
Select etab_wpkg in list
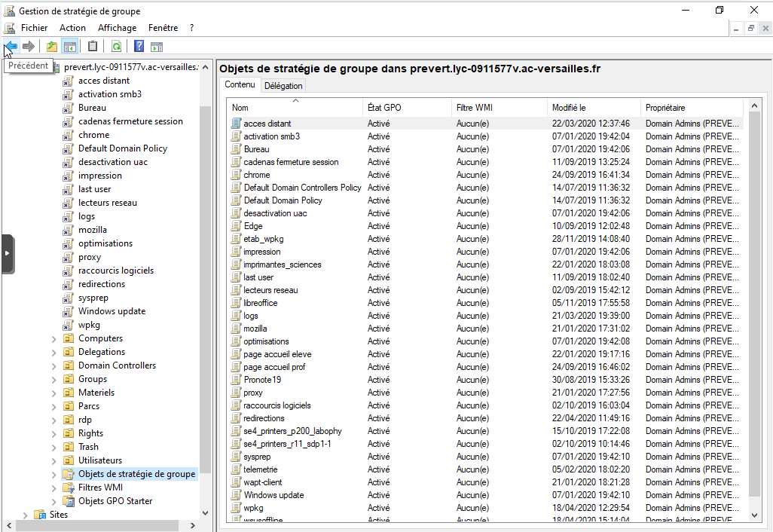click(x=263, y=239)
